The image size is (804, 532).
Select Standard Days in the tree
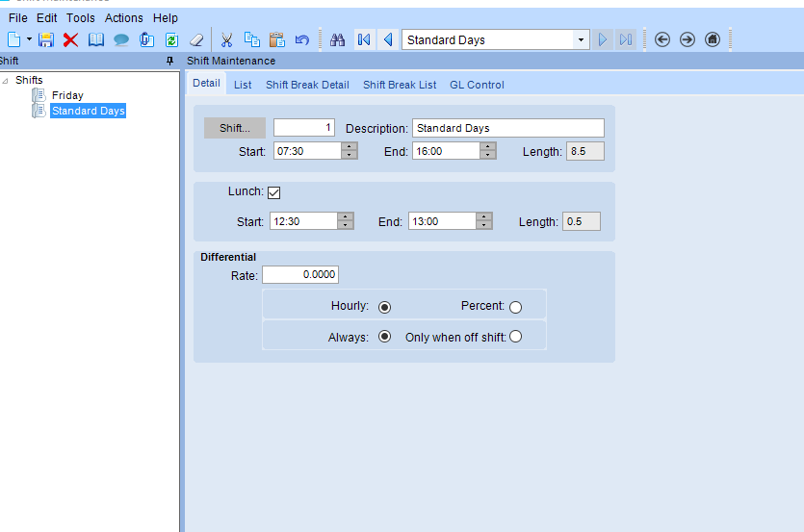pos(89,111)
